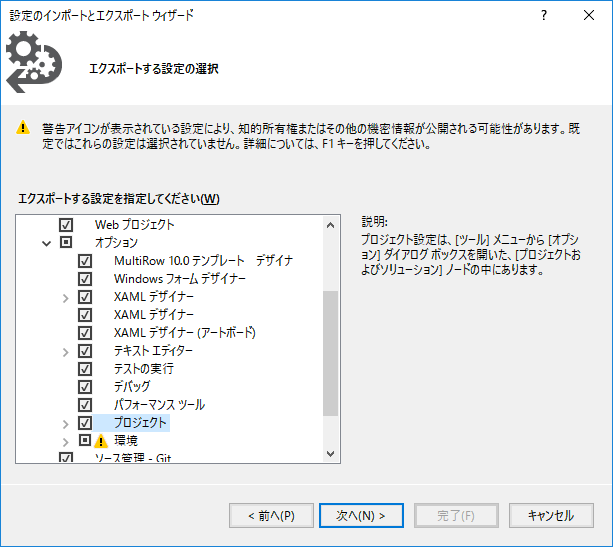Uncheck XAML デザイナー (アートボード) checkbox
Image resolution: width=613 pixels, height=547 pixels.
pos(85,333)
